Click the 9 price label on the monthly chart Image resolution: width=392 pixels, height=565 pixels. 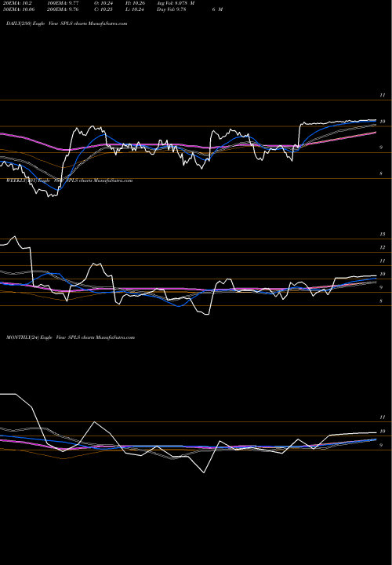tap(381, 446)
